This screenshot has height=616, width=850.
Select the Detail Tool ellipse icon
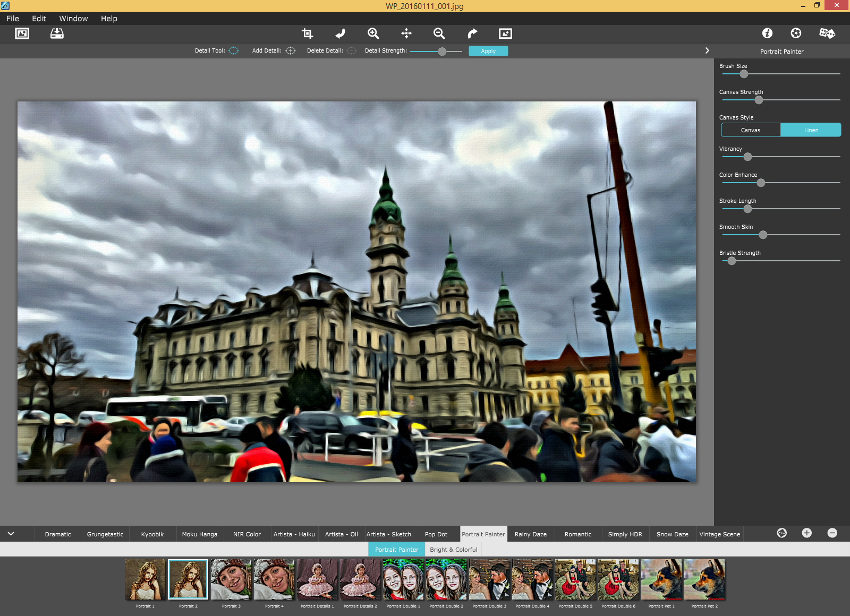233,51
